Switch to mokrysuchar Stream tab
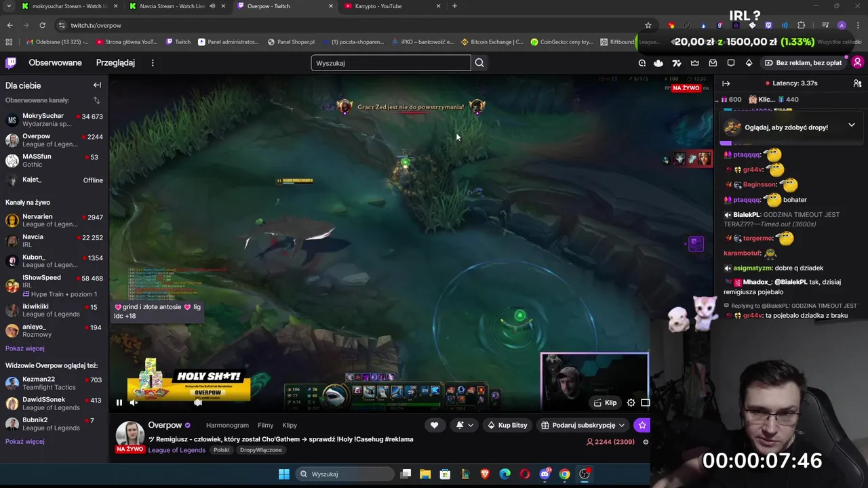 (x=68, y=6)
